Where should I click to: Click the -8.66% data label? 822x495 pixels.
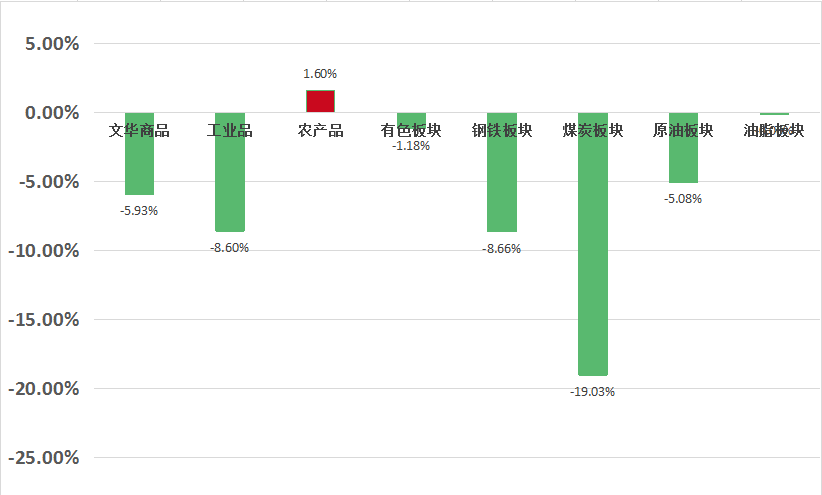(x=502, y=248)
